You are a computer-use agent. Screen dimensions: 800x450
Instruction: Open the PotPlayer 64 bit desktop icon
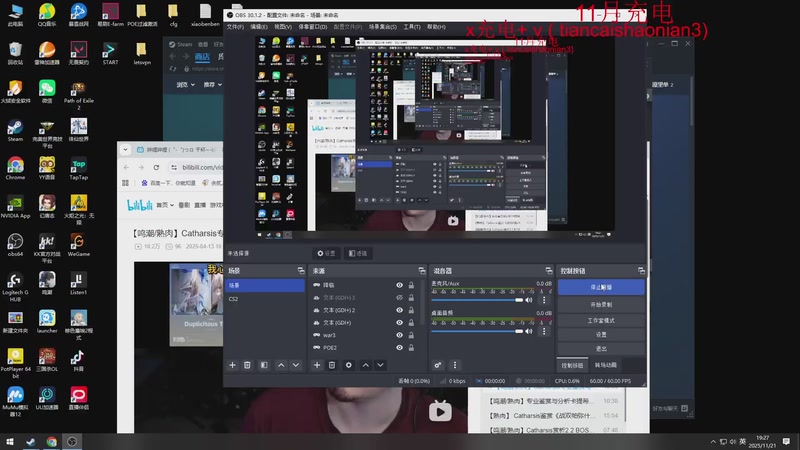pos(15,363)
